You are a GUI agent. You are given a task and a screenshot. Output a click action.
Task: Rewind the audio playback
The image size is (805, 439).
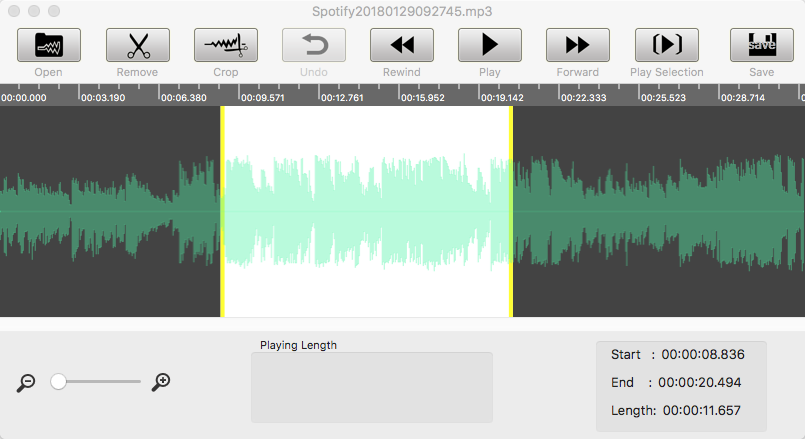pos(401,45)
